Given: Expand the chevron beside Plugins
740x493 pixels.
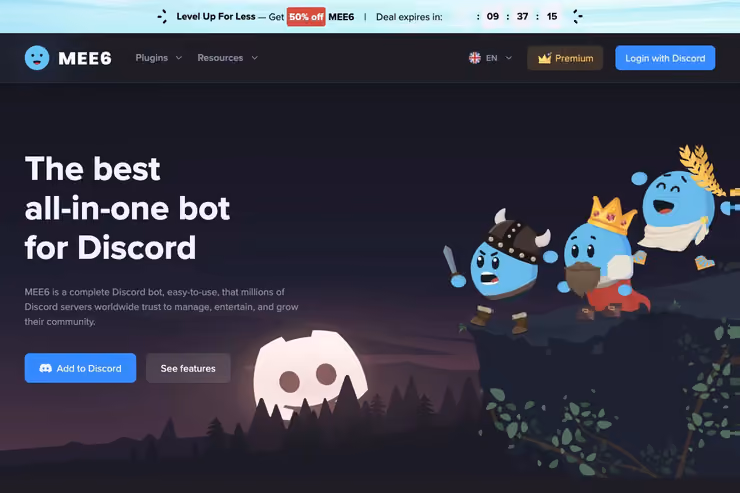Looking at the screenshot, I should pyautogui.click(x=179, y=58).
